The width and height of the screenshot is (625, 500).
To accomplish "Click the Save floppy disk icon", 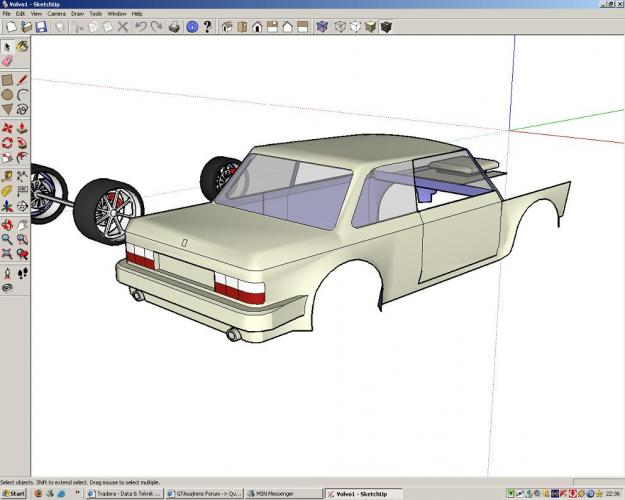I will (42, 27).
